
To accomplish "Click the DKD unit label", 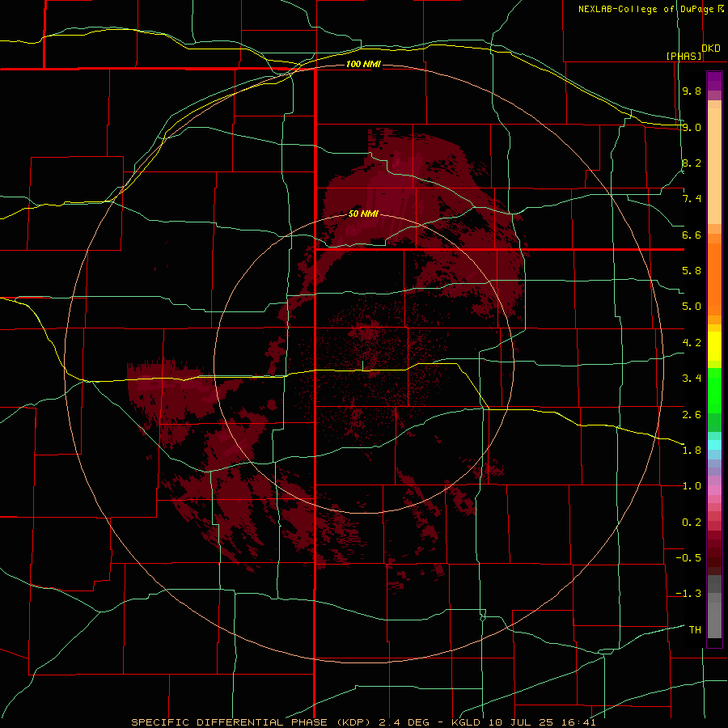I will coord(710,49).
